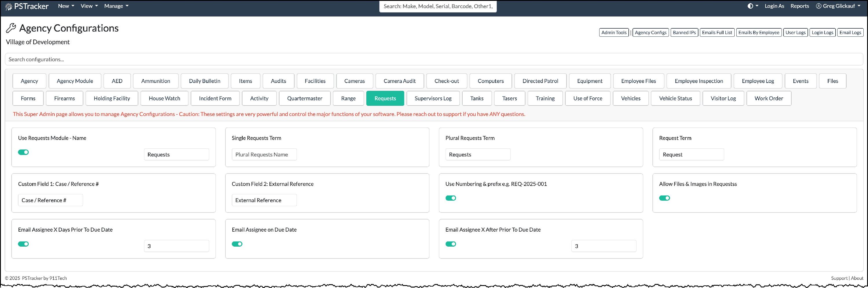Click the PSTracker logo icon

point(9,6)
